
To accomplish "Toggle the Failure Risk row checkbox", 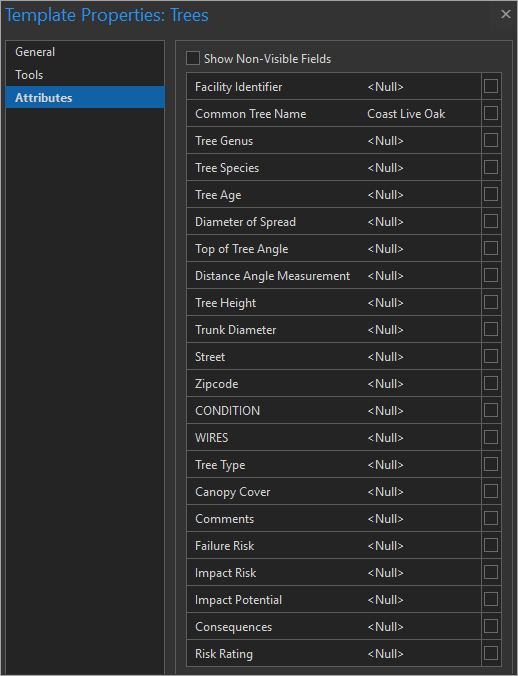I will pos(491,545).
